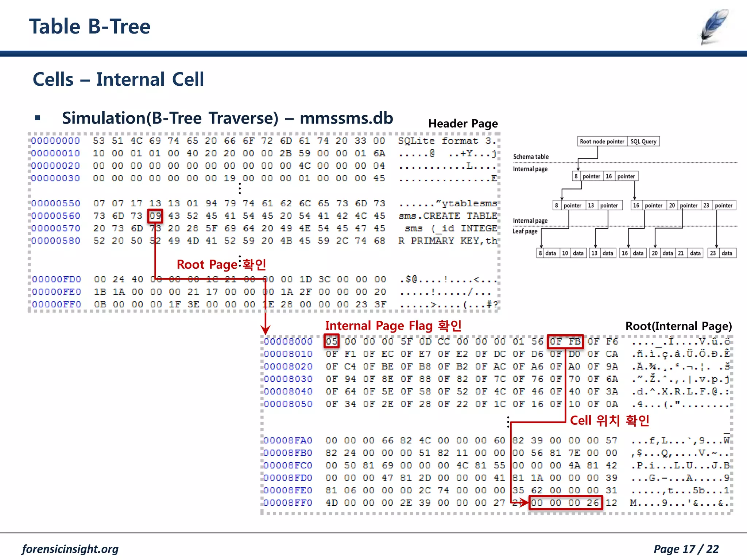Click hex offset 00000000
This screenshot has height=560, width=747.
click(55, 141)
